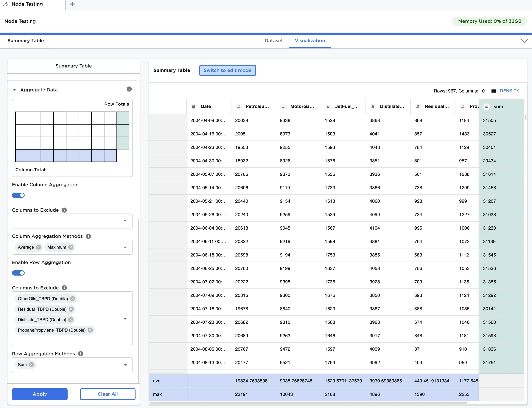Remove the Sum row aggregation chip
This screenshot has width=532, height=408.
[x=31, y=364]
